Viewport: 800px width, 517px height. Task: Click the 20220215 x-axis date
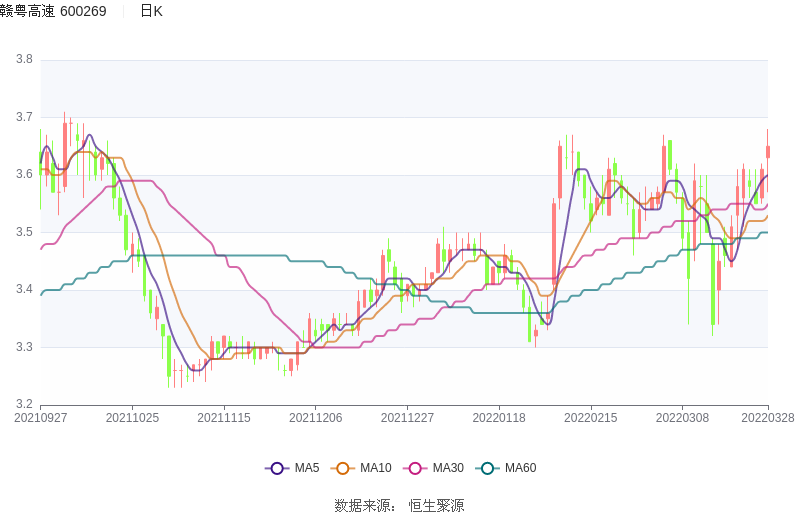590,418
